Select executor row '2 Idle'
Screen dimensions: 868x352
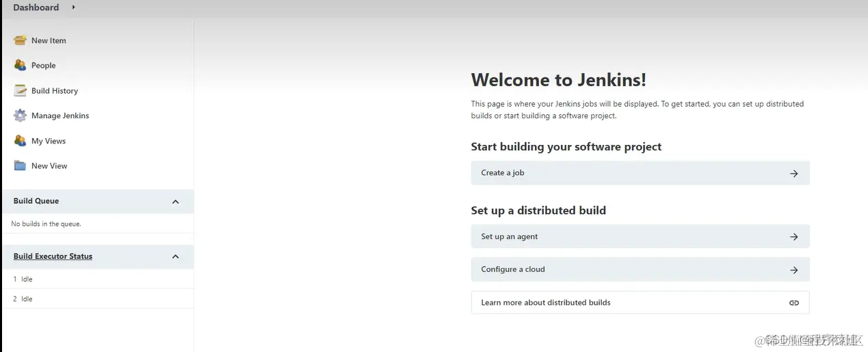point(98,299)
